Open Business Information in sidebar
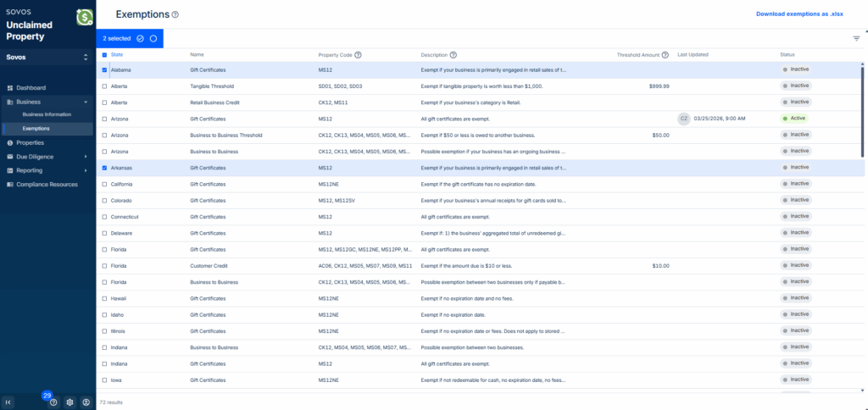 (46, 114)
